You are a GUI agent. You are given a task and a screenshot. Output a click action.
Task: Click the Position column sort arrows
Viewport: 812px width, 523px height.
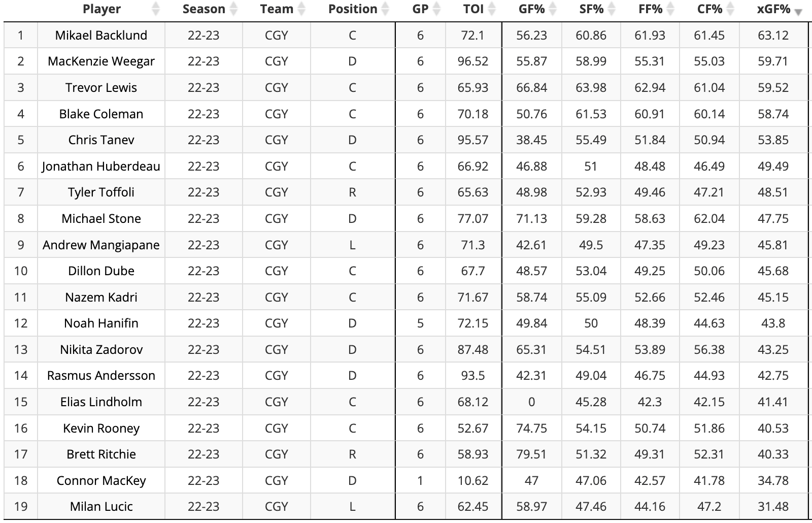[385, 9]
